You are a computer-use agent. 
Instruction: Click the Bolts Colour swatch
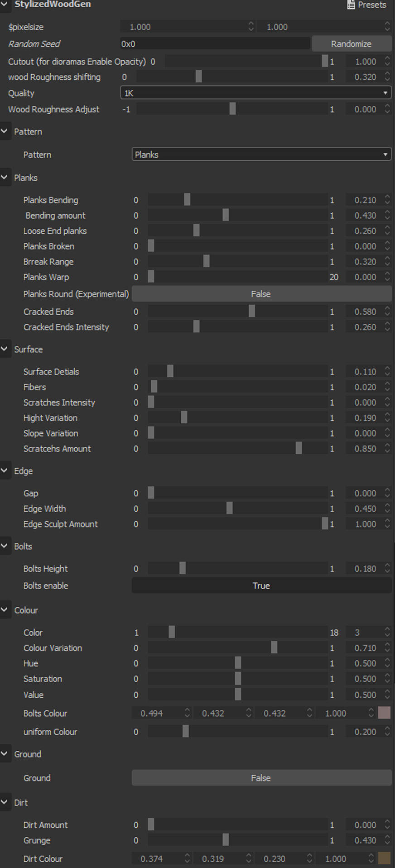384,713
